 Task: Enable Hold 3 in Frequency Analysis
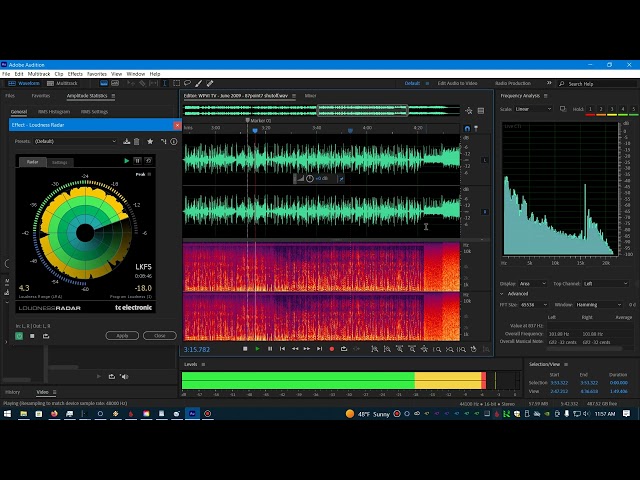click(x=612, y=109)
